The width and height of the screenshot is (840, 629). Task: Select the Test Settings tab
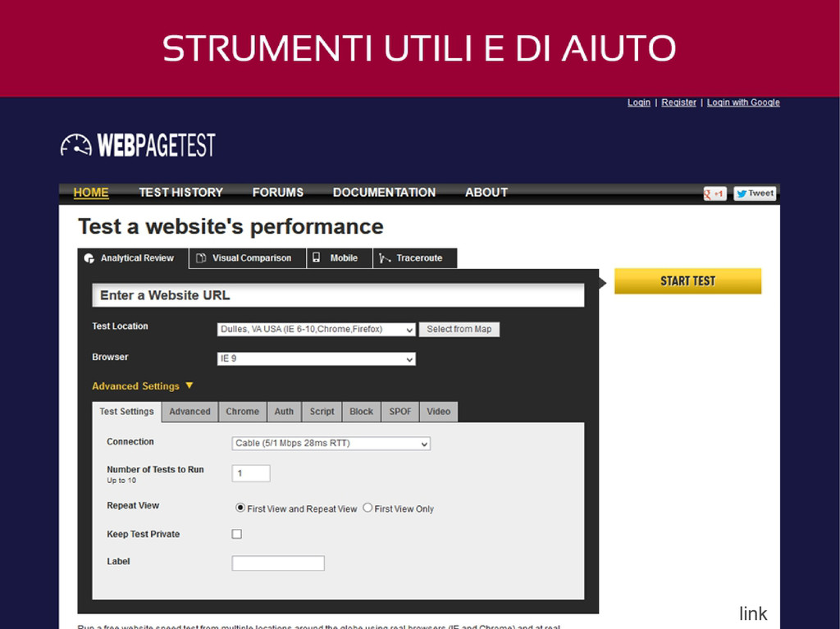point(126,412)
